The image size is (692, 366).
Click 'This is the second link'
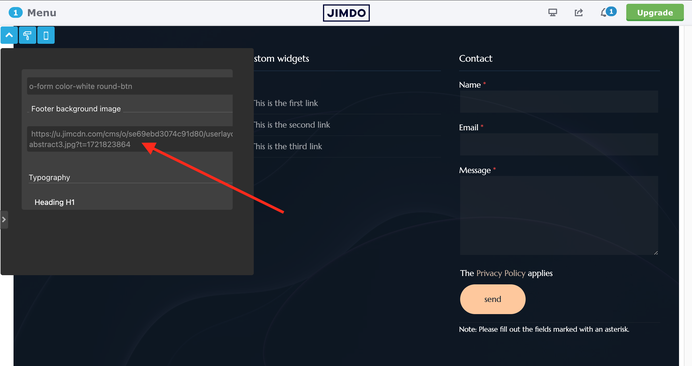(x=291, y=125)
